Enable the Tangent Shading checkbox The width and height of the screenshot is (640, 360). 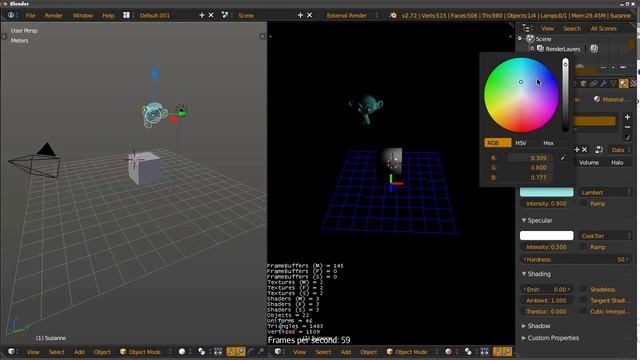[x=583, y=300]
